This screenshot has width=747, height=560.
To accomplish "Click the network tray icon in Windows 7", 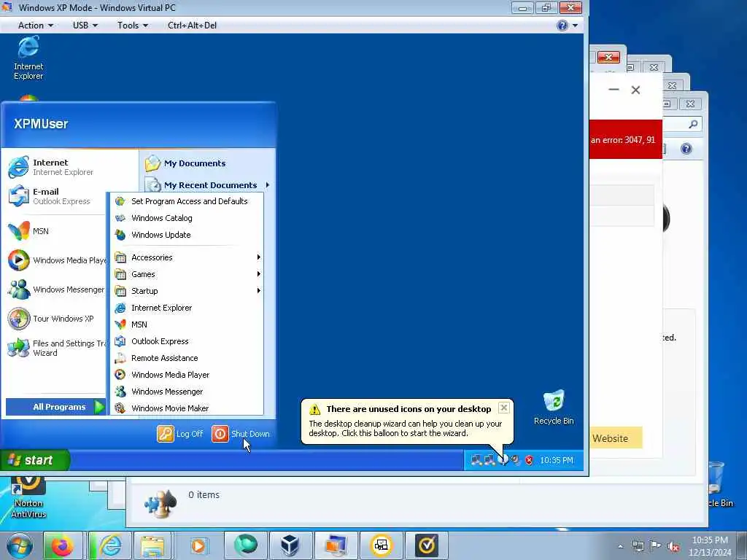I will [638, 546].
